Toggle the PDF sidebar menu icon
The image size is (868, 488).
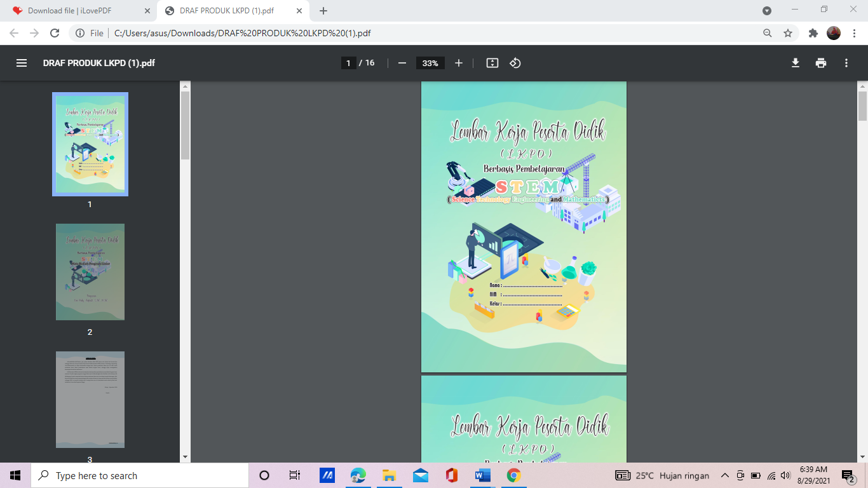coord(22,63)
